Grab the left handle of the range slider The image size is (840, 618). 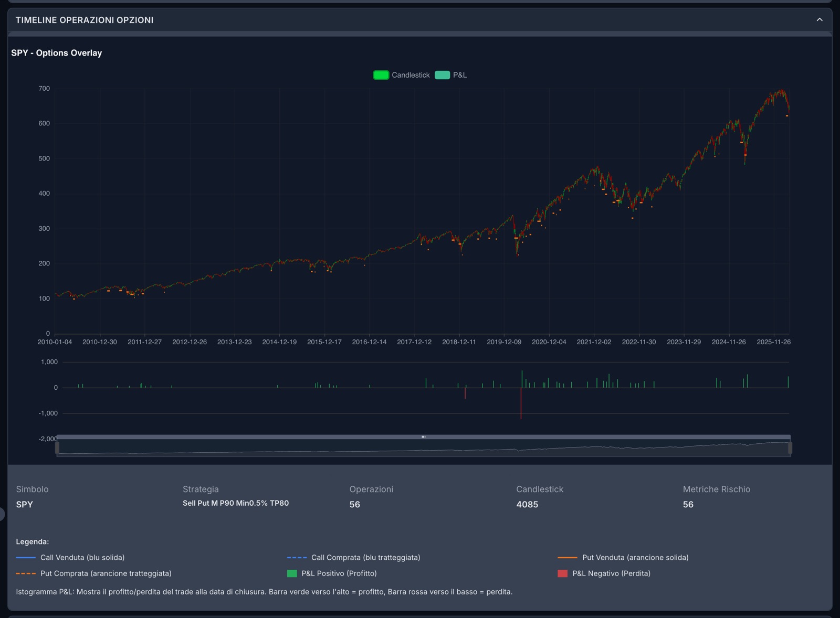[x=57, y=447]
